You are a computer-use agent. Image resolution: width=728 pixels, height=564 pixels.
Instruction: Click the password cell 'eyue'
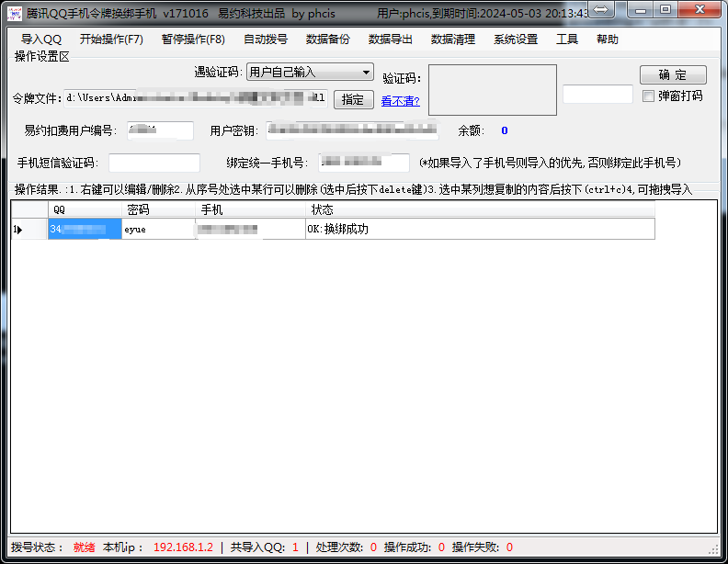(x=158, y=229)
